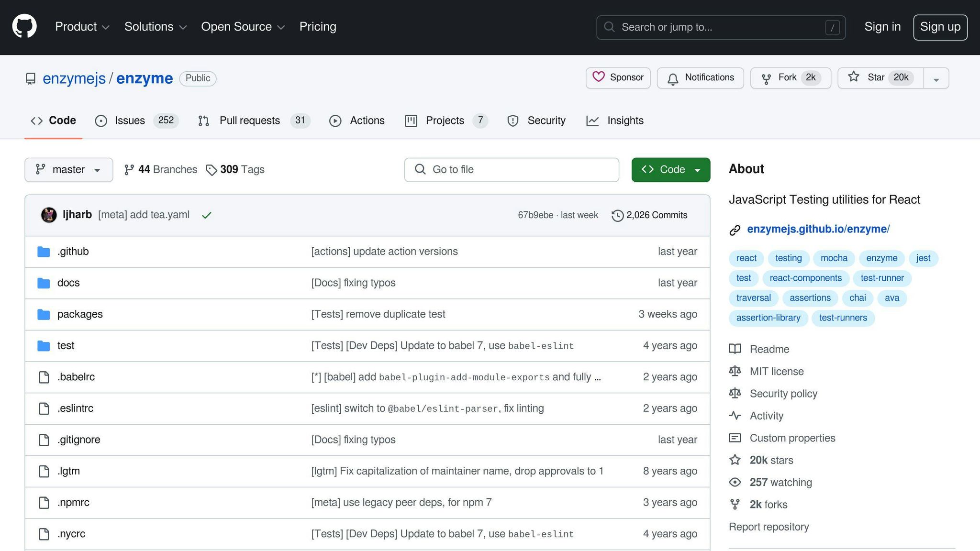View the 309 Tags link
The image size is (980, 551).
(235, 170)
